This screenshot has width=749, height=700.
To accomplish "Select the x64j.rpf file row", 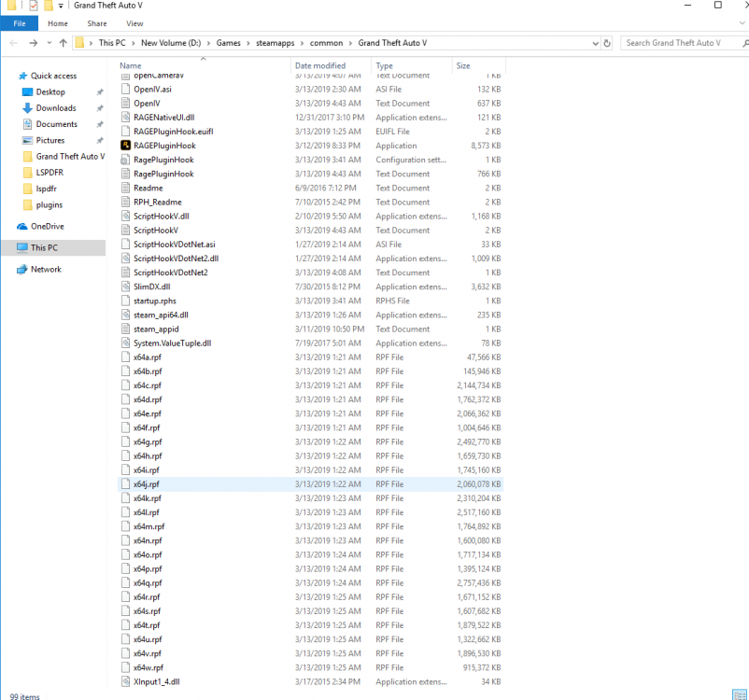I will (x=310, y=484).
